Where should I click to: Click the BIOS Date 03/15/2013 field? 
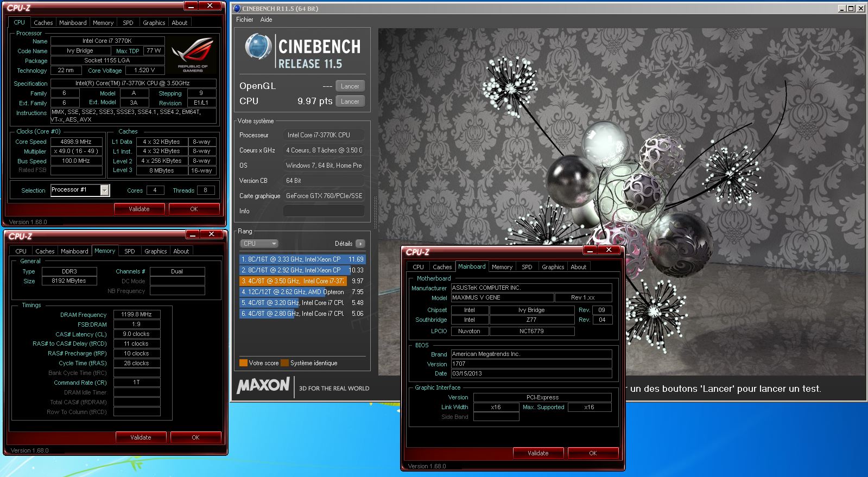click(531, 374)
